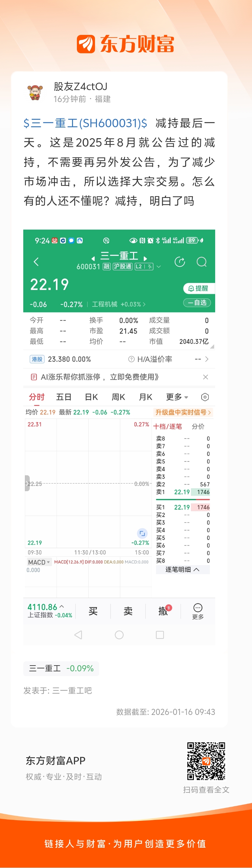Viewport: 252px width, 868px height.
Task: Expand chart to fullscreen icon
Action: coord(142,533)
